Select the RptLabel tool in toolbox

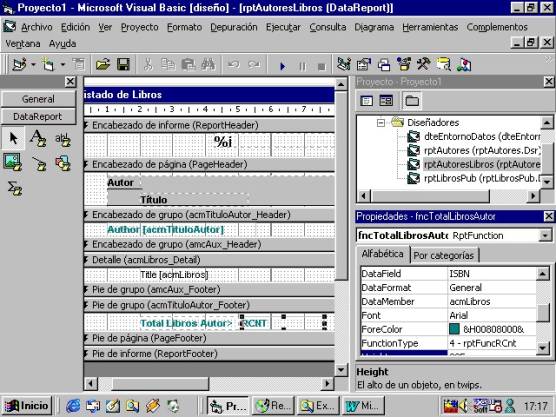click(x=38, y=138)
